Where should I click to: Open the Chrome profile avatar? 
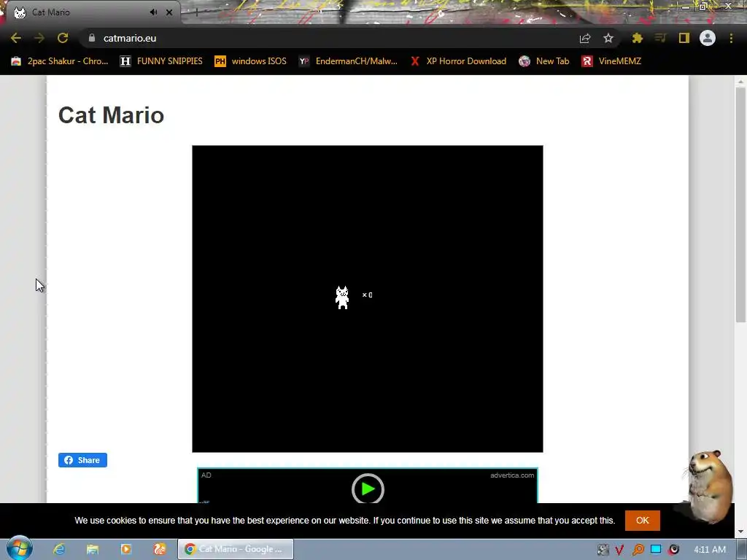(x=708, y=38)
